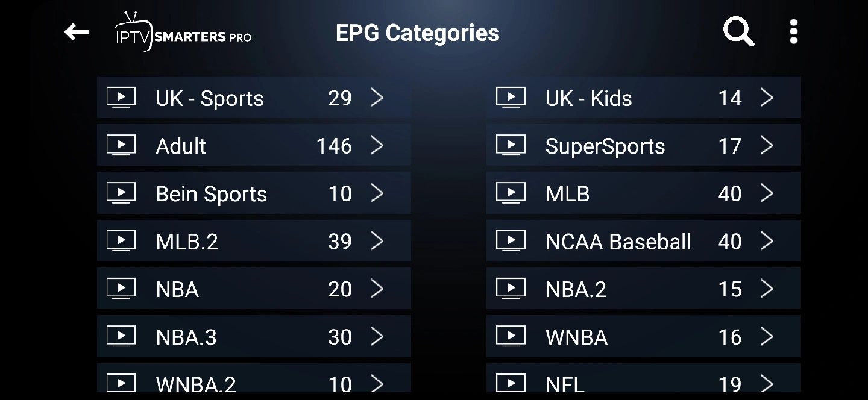Click the TV icon beside NCAA Baseball
The image size is (868, 400).
511,241
